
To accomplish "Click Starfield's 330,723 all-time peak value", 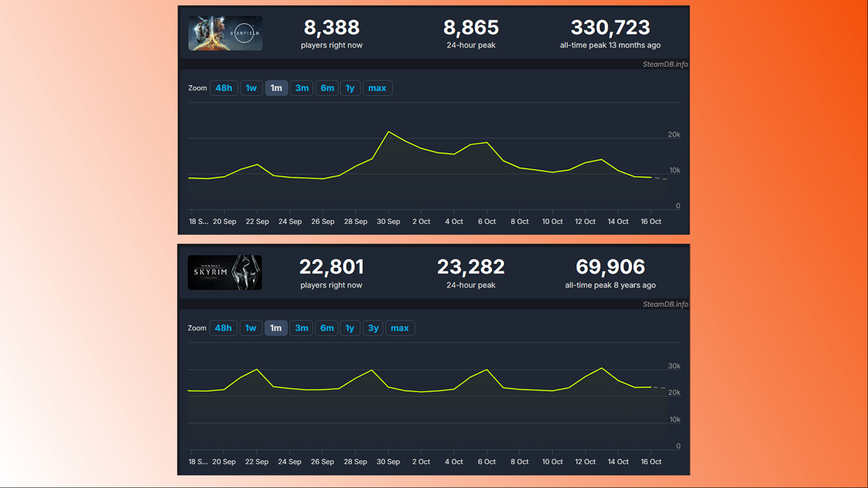I will pos(610,28).
